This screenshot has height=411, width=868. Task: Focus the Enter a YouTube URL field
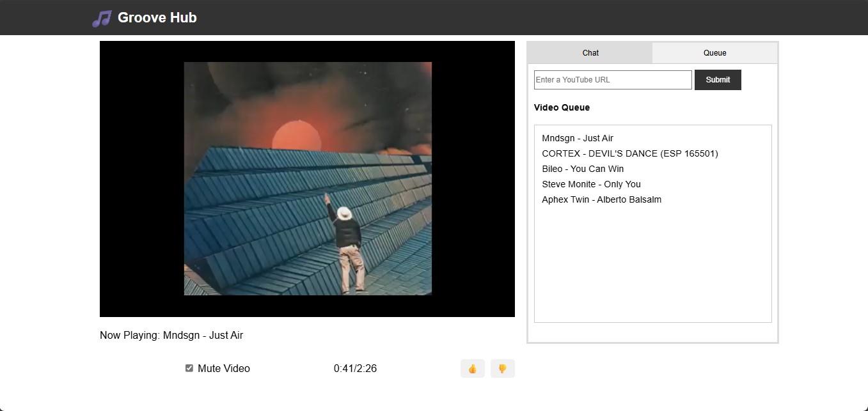(x=613, y=80)
